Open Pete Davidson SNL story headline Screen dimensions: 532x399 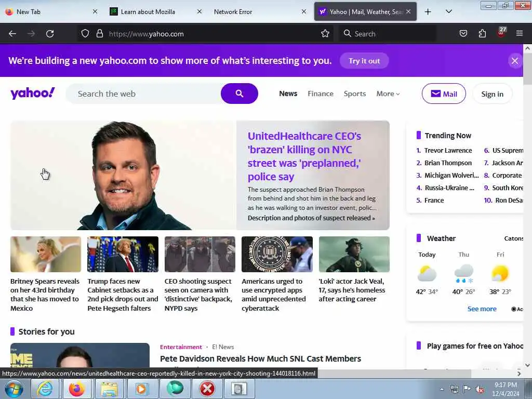(x=261, y=358)
